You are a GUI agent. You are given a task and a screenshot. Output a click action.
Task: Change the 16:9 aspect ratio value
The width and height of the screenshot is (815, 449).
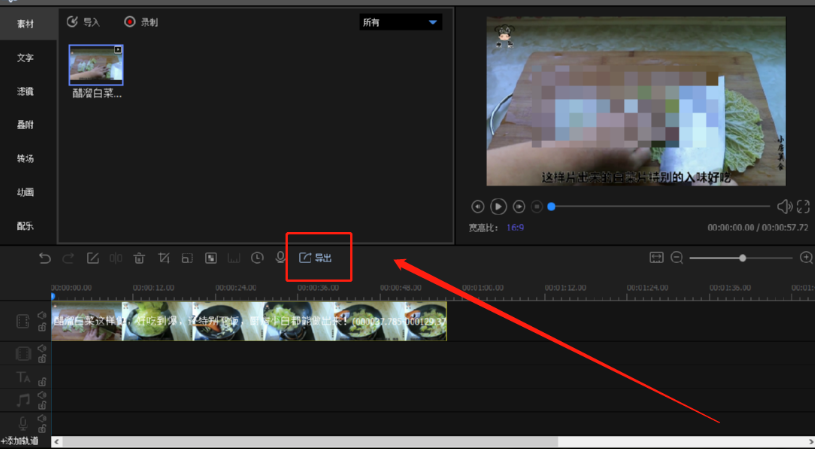click(x=515, y=227)
